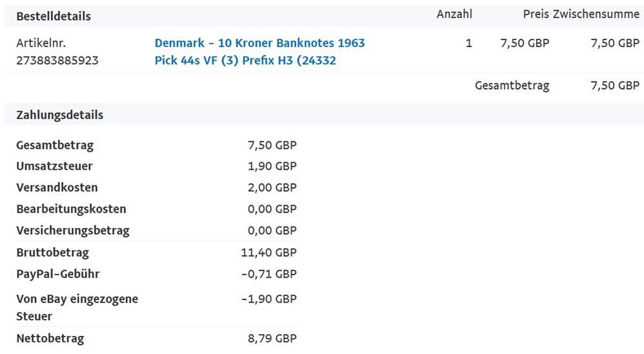Select the PayPal fee amount -0,71 GBP
This screenshot has width=644, height=354.
[x=268, y=274]
